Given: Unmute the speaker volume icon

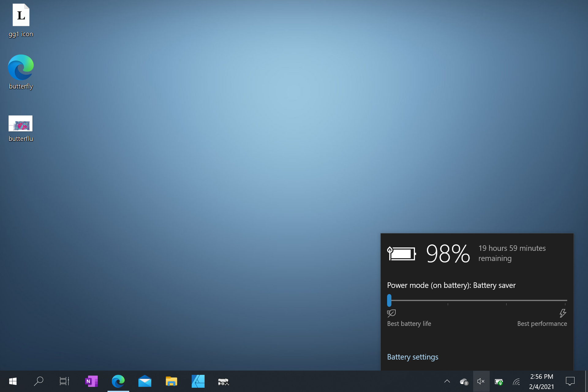Looking at the screenshot, I should pos(481,381).
